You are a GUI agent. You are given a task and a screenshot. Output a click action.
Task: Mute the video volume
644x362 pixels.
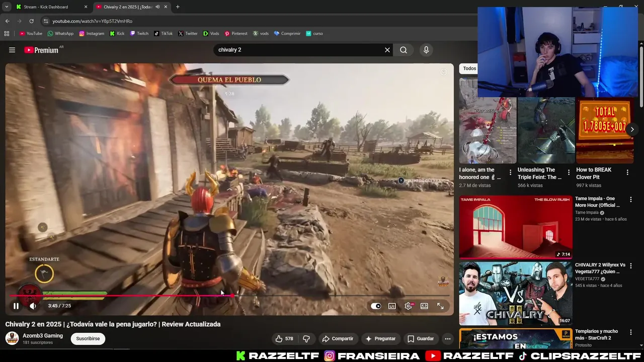(33, 306)
